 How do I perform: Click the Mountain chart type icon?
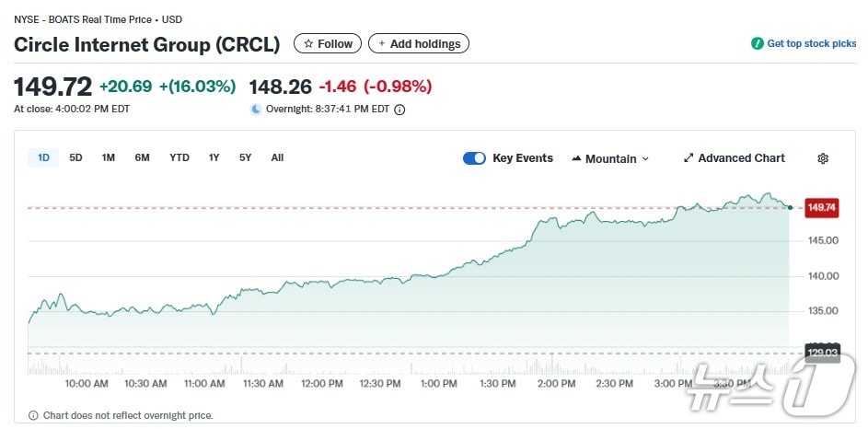576,158
